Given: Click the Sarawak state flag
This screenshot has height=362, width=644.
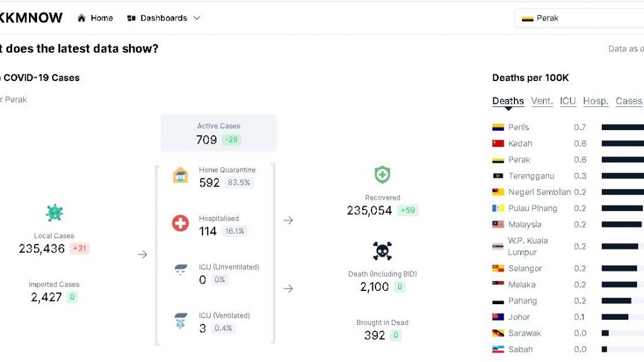Looking at the screenshot, I should 498,334.
